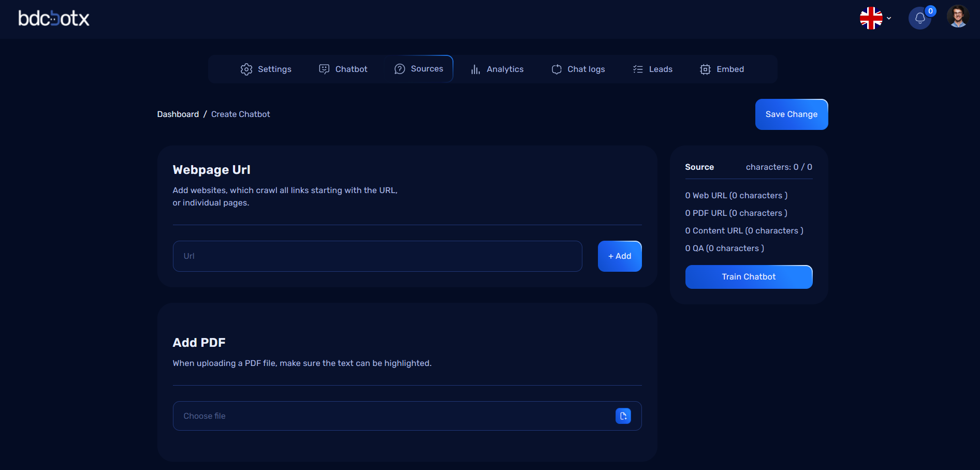This screenshot has width=980, height=470.
Task: Click the UK flag language icon
Action: coord(871,18)
